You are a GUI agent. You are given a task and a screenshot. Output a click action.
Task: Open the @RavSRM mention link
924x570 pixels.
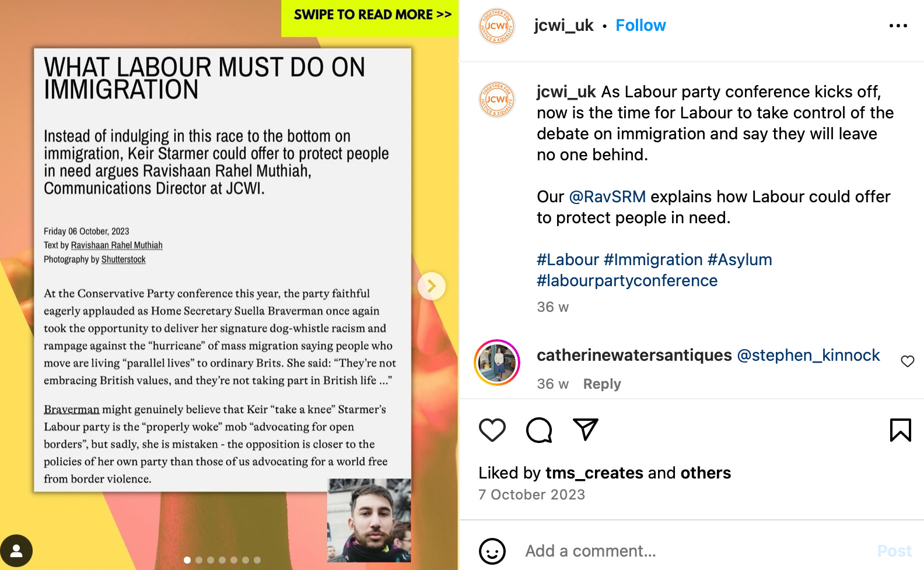(607, 197)
